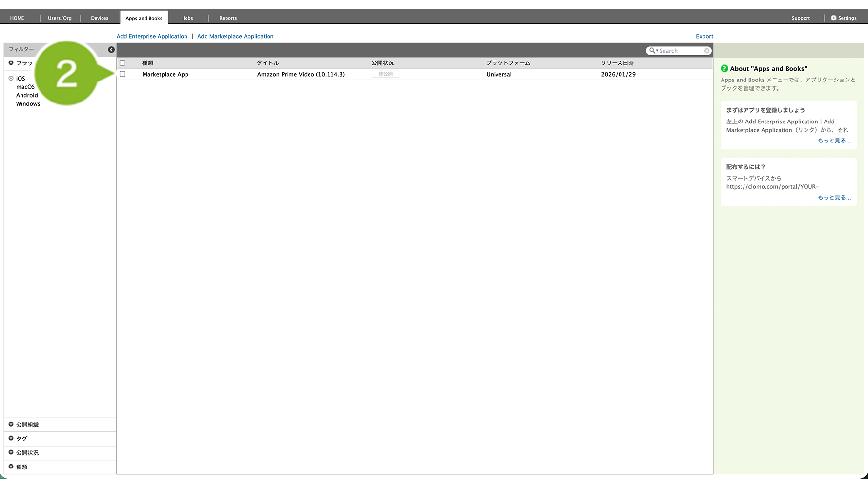Open the Devices tab
The height and width of the screenshot is (488, 868).
pos(100,18)
